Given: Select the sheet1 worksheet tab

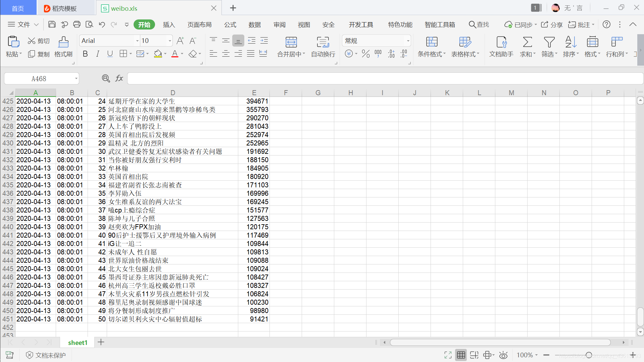Looking at the screenshot, I should pyautogui.click(x=78, y=343).
